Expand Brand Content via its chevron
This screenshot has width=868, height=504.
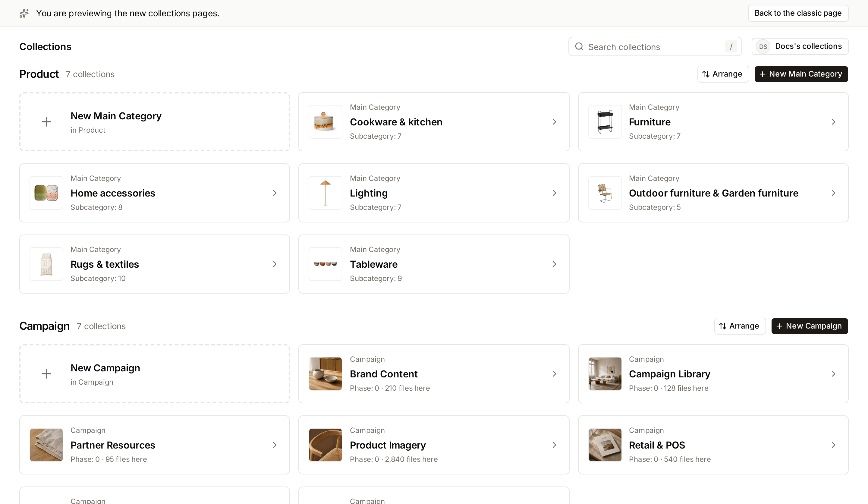554,374
